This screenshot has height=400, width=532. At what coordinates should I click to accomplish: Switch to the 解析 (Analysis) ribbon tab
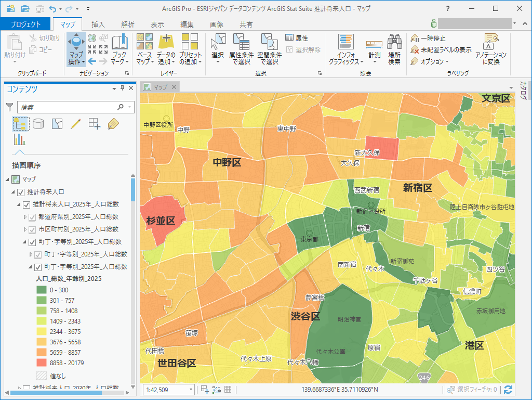(x=128, y=24)
